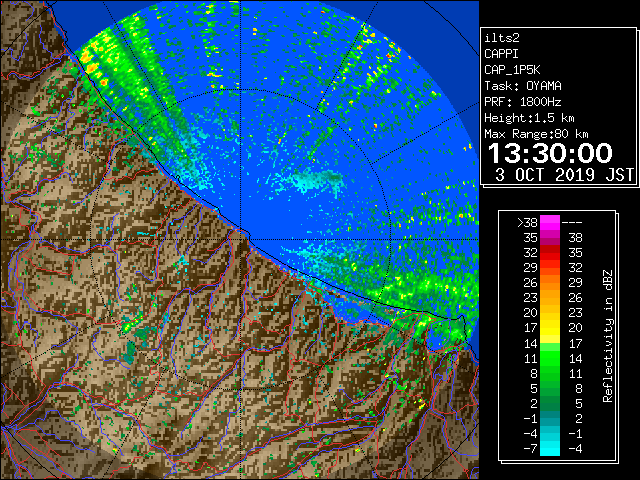The image size is (640, 480).
Task: Pick the green 5 to 8 dBZ swatch
Action: tap(550, 389)
